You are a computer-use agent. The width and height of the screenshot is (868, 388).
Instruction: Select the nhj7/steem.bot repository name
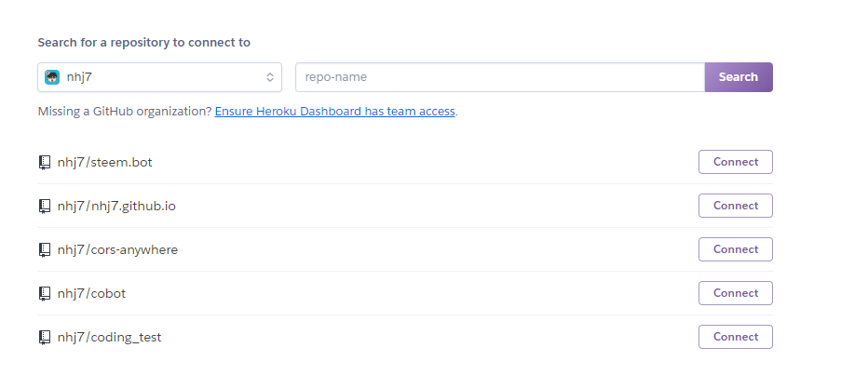pos(104,163)
